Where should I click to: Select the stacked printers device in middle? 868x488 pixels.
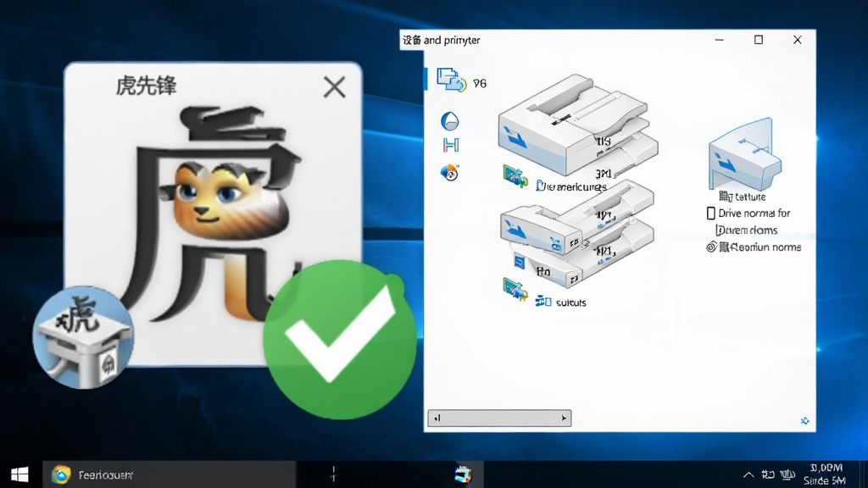pyautogui.click(x=577, y=236)
